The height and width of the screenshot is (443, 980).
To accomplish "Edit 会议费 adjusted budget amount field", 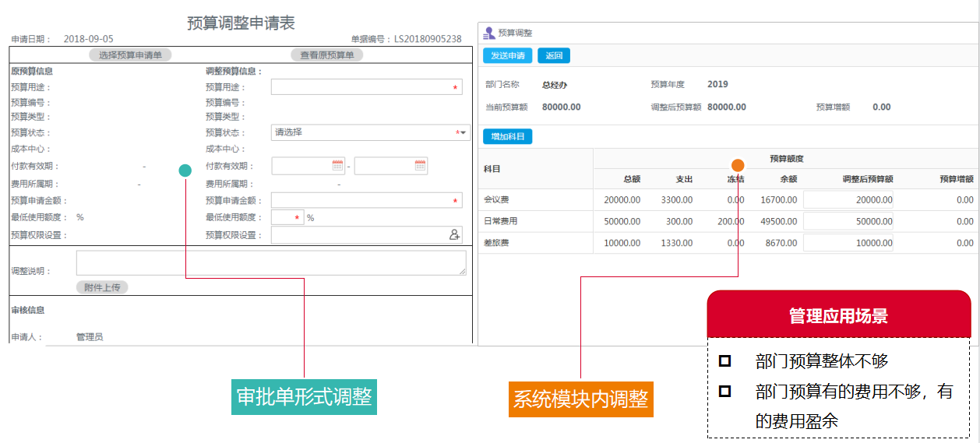I will pyautogui.click(x=848, y=199).
